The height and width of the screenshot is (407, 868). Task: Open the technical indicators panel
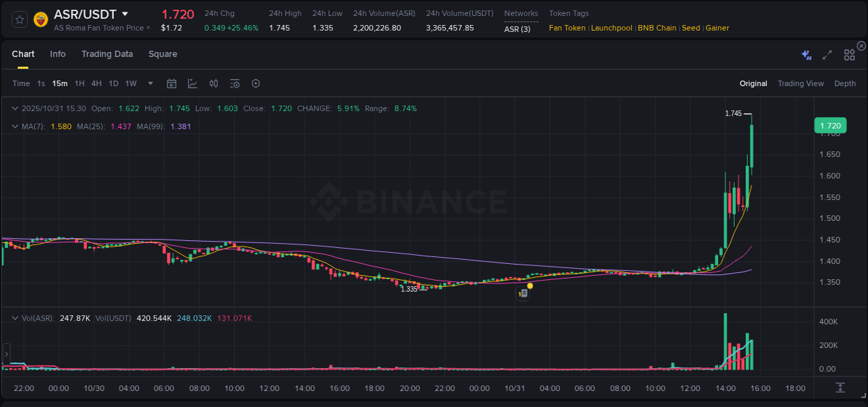(x=192, y=83)
